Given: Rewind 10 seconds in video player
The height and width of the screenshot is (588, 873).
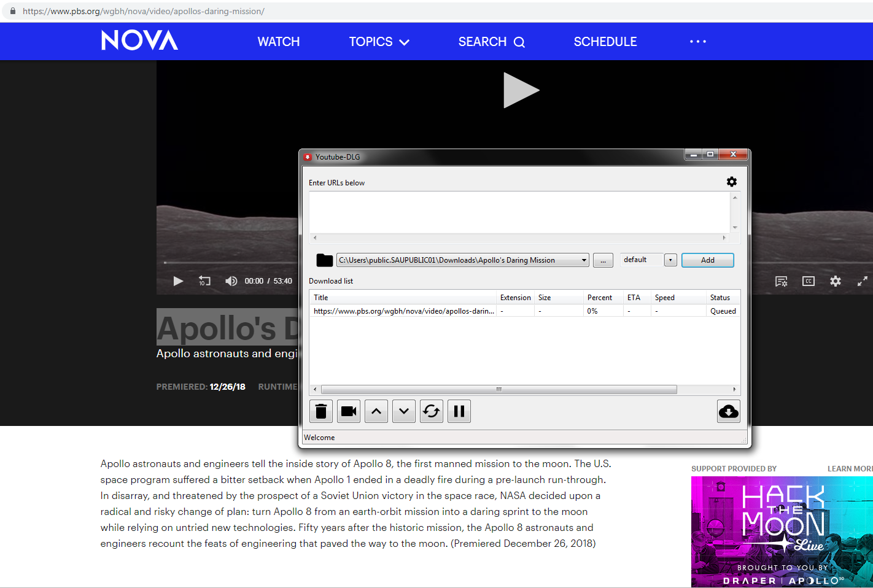Looking at the screenshot, I should [204, 281].
